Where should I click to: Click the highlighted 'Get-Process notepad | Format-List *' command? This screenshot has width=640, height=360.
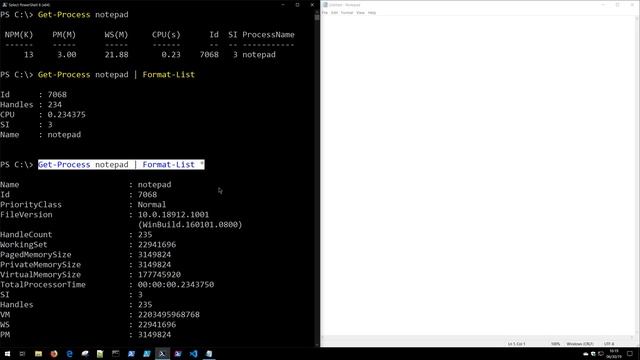[121, 164]
